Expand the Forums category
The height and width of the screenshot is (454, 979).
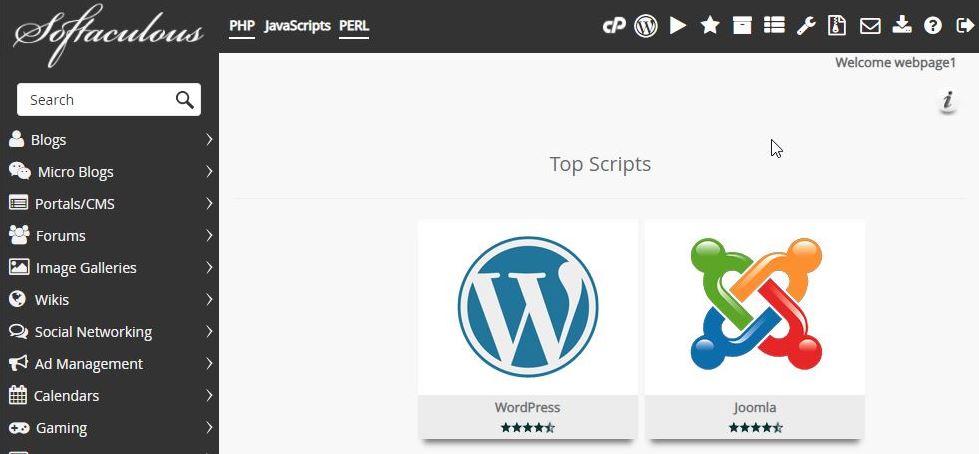[x=110, y=236]
